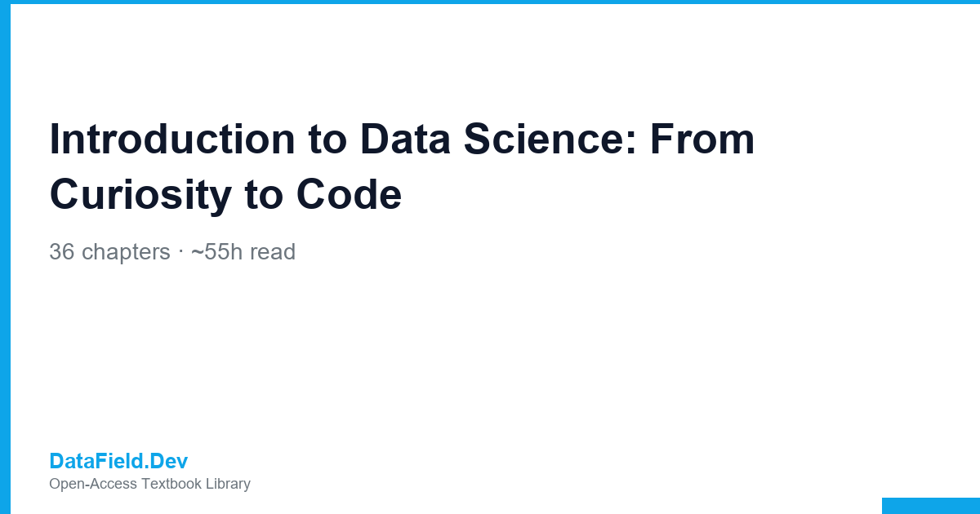Open the DataField.Dev site link
Screen dimensions: 980x514
tap(118, 461)
